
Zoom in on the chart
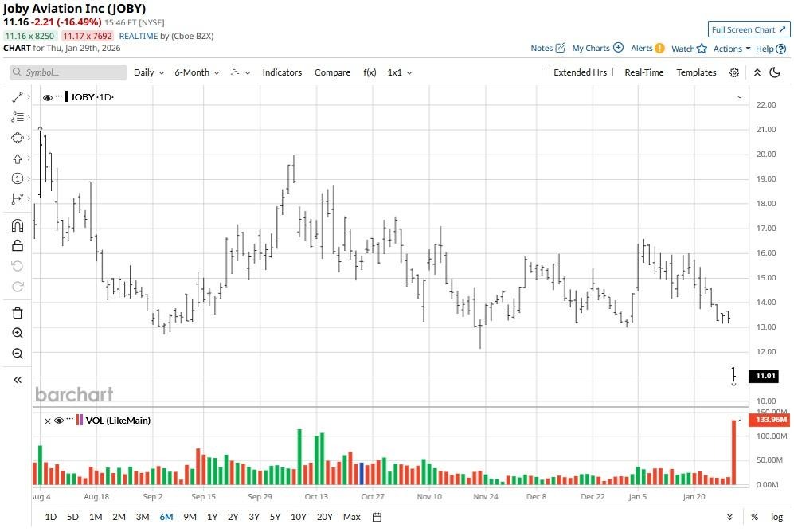click(x=18, y=333)
